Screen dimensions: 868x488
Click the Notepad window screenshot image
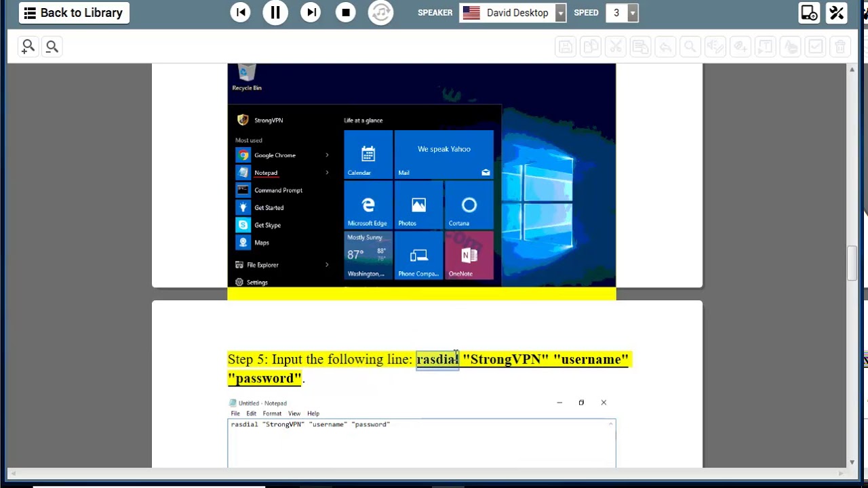pyautogui.click(x=422, y=432)
